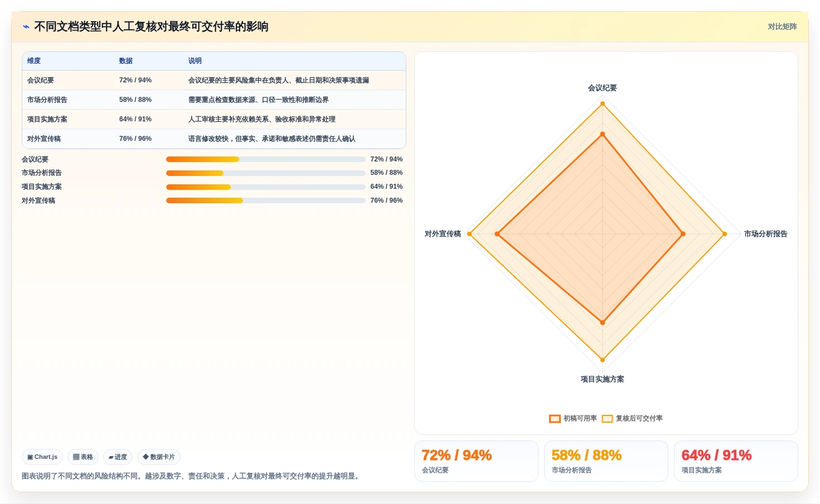Click the 对外宣传稿 progress bar
The height and width of the screenshot is (504, 820).
pos(265,200)
